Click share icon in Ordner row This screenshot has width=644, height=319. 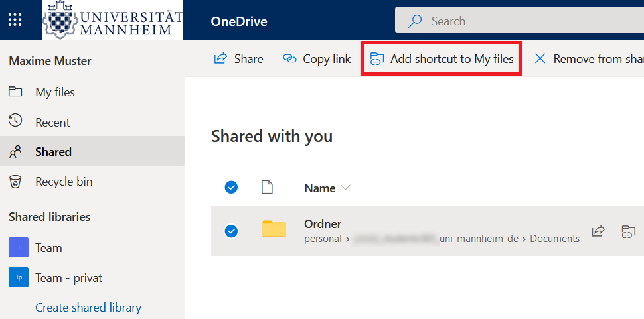pos(598,231)
